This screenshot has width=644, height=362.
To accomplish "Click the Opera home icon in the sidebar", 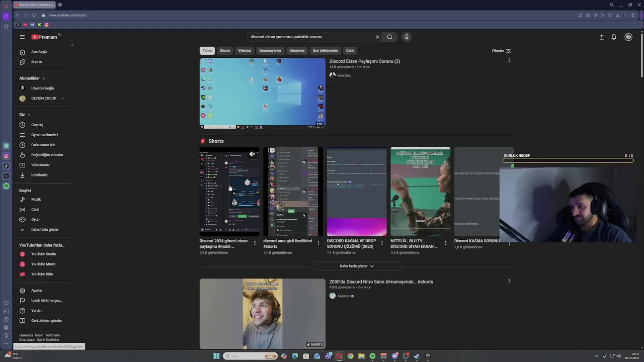I will tap(6, 16).
